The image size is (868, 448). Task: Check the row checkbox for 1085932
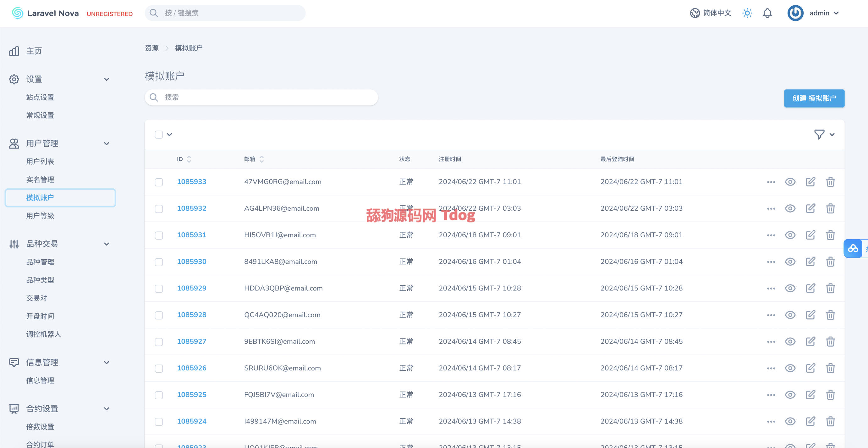click(x=159, y=209)
